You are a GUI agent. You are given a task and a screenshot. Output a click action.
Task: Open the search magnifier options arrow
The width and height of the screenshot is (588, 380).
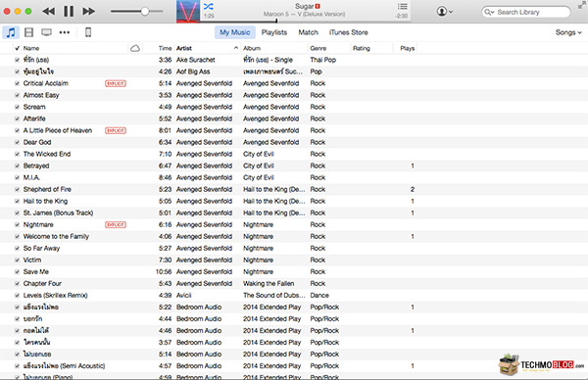tap(489, 12)
